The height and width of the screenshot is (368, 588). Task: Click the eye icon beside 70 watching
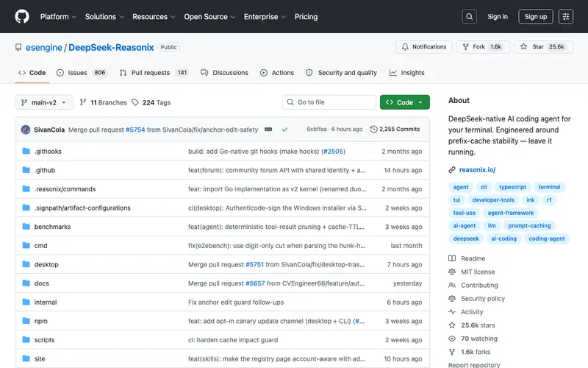coord(452,339)
